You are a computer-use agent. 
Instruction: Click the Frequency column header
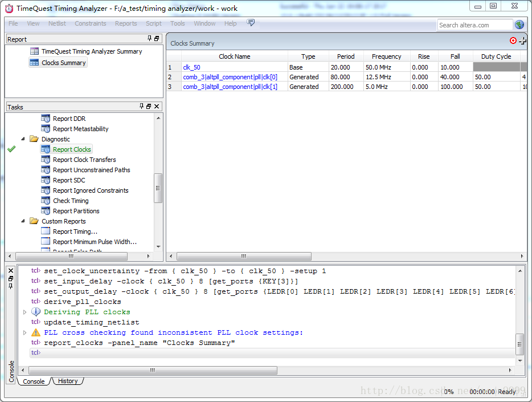(x=386, y=56)
